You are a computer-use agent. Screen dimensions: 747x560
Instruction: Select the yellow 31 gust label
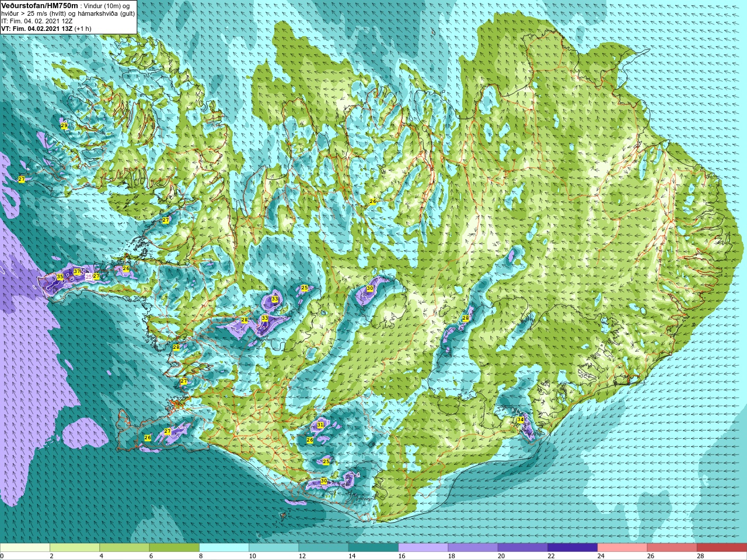(320, 425)
